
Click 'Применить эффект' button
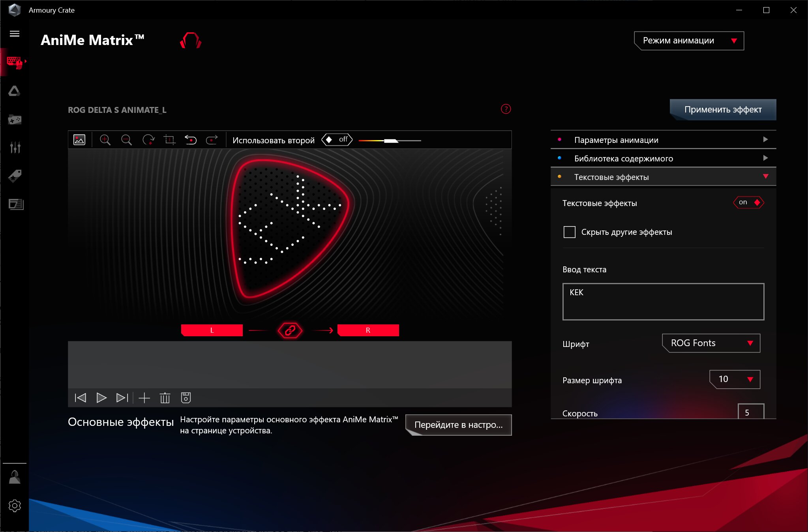point(723,110)
